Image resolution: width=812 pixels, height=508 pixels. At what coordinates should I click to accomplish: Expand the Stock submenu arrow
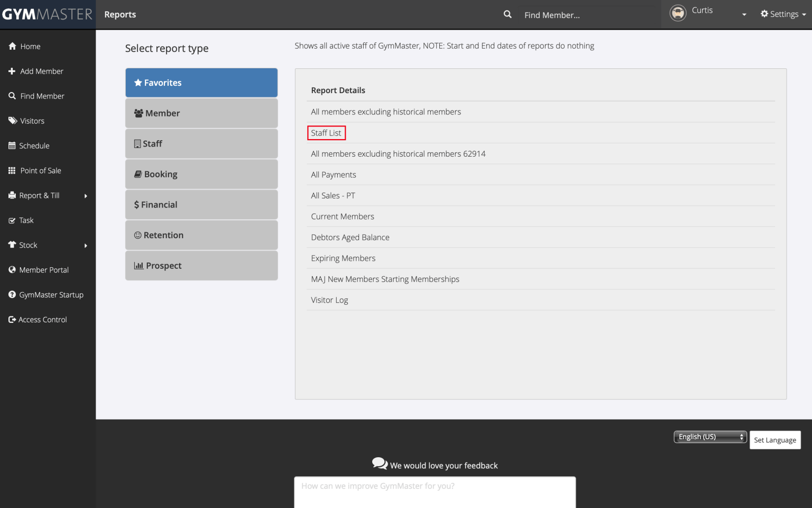pos(86,246)
